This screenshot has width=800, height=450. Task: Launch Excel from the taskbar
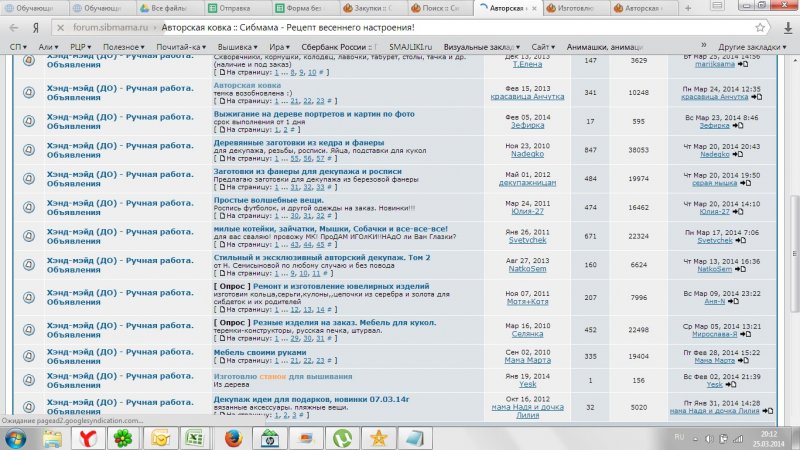pyautogui.click(x=196, y=437)
